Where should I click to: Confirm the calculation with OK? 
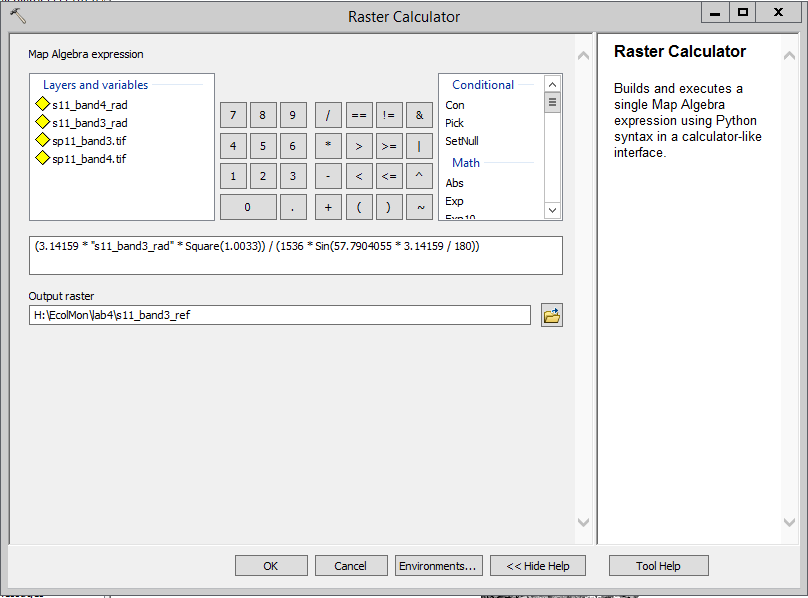[x=271, y=566]
